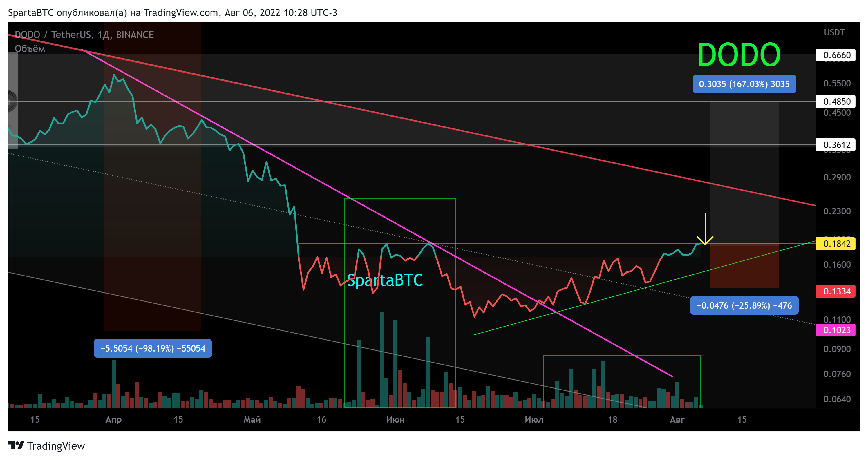This screenshot has height=460, width=868.
Task: Click the −0.0476 (−25.89%) measurement label
Action: (x=744, y=305)
